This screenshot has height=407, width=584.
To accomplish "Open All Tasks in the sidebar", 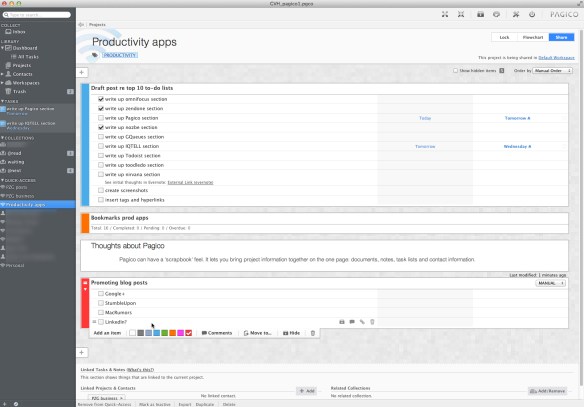I will point(25,57).
